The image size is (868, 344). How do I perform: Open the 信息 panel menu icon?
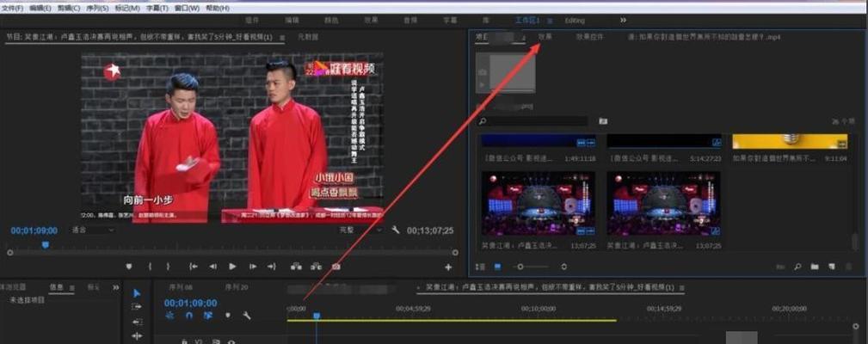74,287
